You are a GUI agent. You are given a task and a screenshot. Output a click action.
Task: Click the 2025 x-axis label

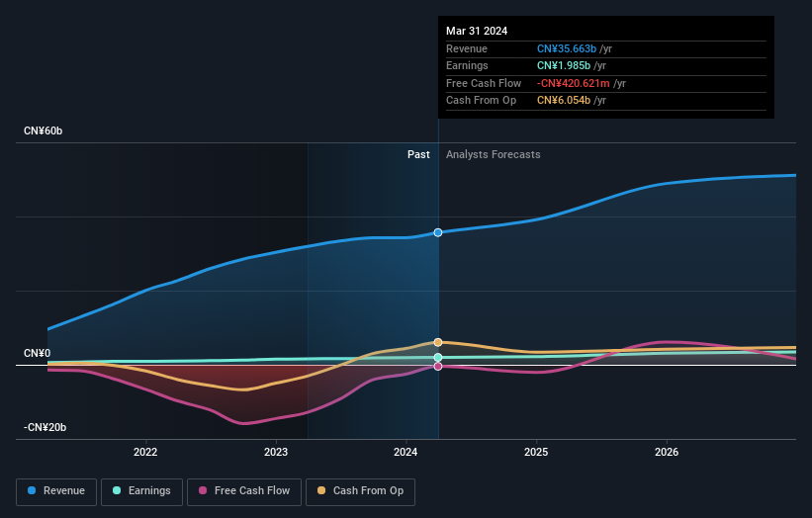(536, 452)
